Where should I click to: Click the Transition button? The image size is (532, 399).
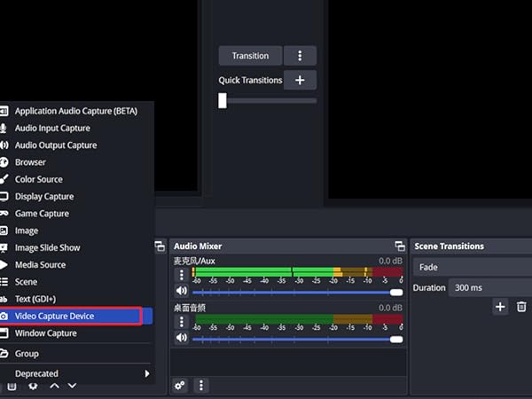(250, 56)
